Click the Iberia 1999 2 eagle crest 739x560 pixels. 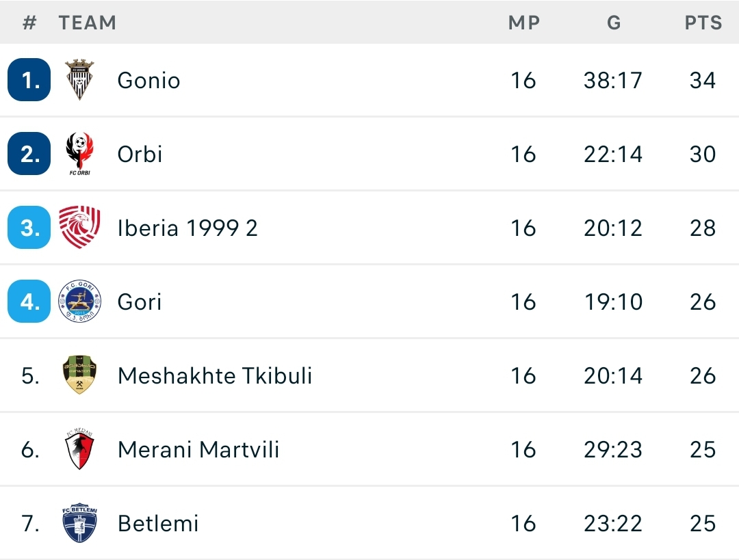(x=79, y=228)
